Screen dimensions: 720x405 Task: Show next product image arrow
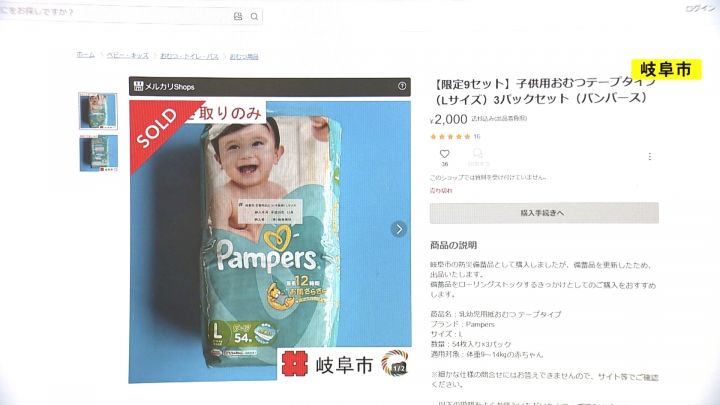pos(399,229)
